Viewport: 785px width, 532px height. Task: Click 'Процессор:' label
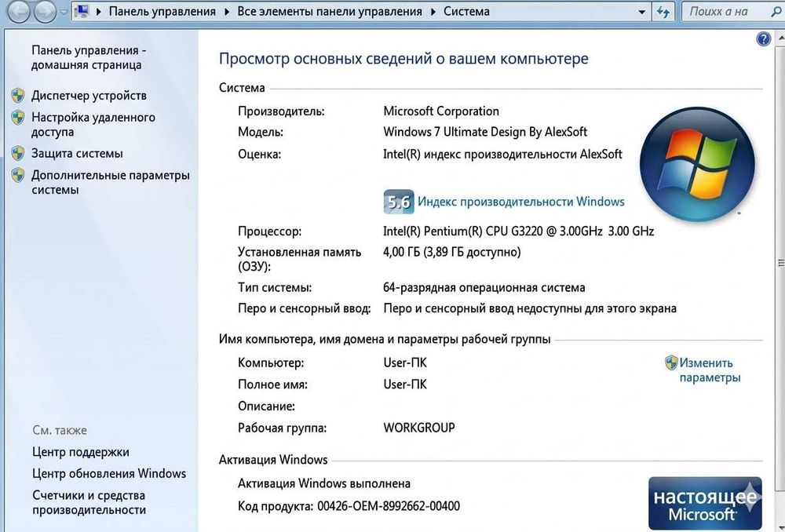coord(270,231)
